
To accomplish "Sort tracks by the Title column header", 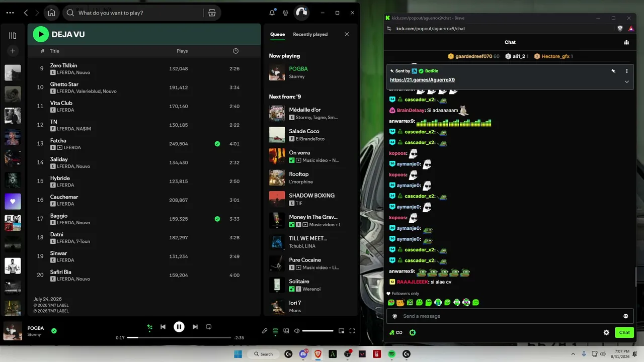I will [x=55, y=51].
